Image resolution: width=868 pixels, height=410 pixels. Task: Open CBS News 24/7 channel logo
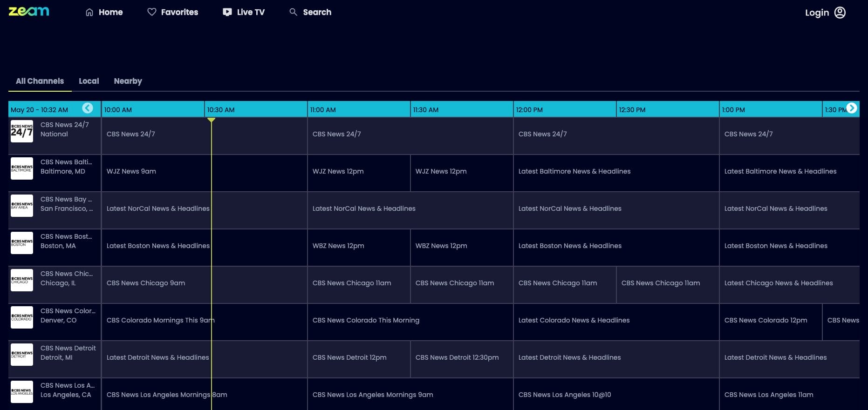(x=22, y=131)
